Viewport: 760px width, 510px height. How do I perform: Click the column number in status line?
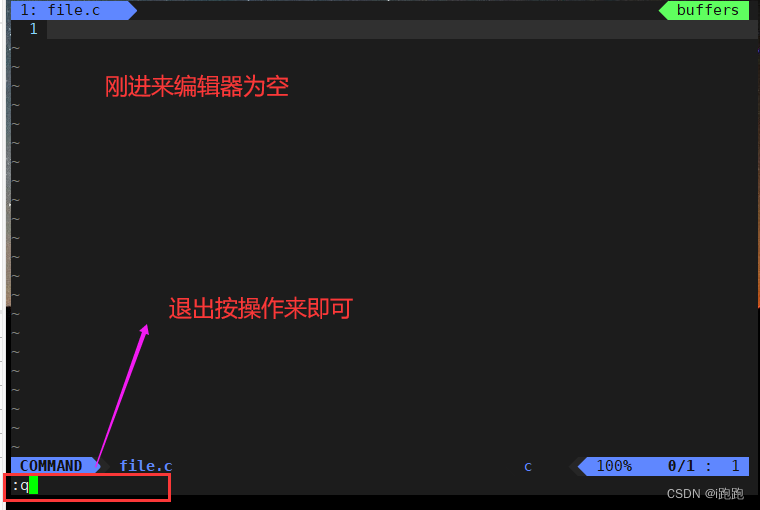pos(735,466)
